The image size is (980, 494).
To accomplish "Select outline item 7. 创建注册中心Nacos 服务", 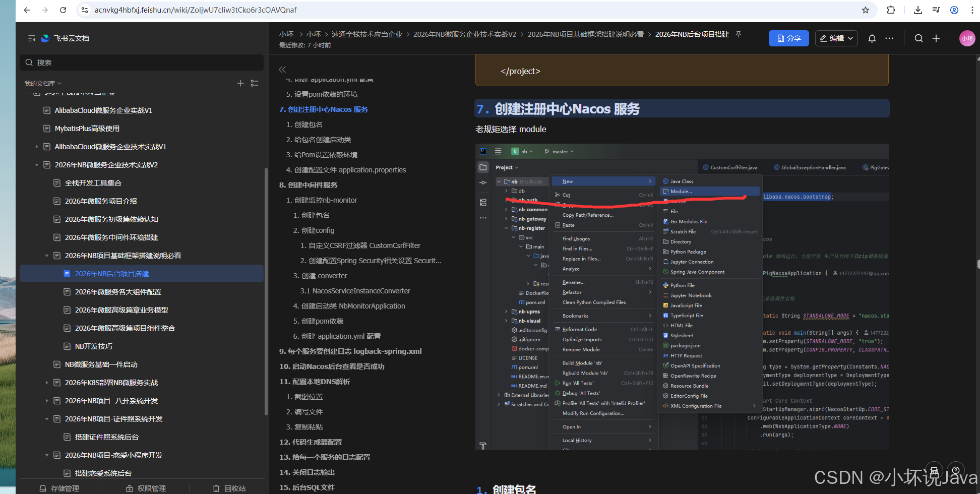I will point(324,109).
